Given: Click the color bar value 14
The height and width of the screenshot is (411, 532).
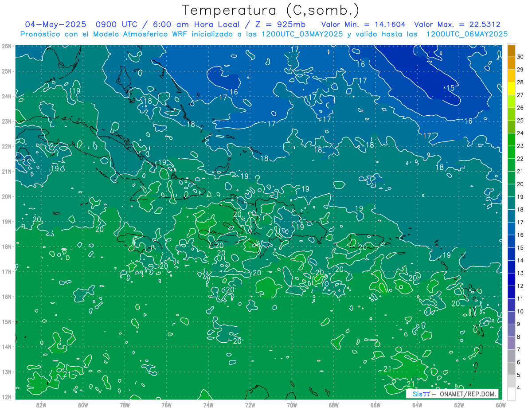Looking at the screenshot, I should pos(520,261).
